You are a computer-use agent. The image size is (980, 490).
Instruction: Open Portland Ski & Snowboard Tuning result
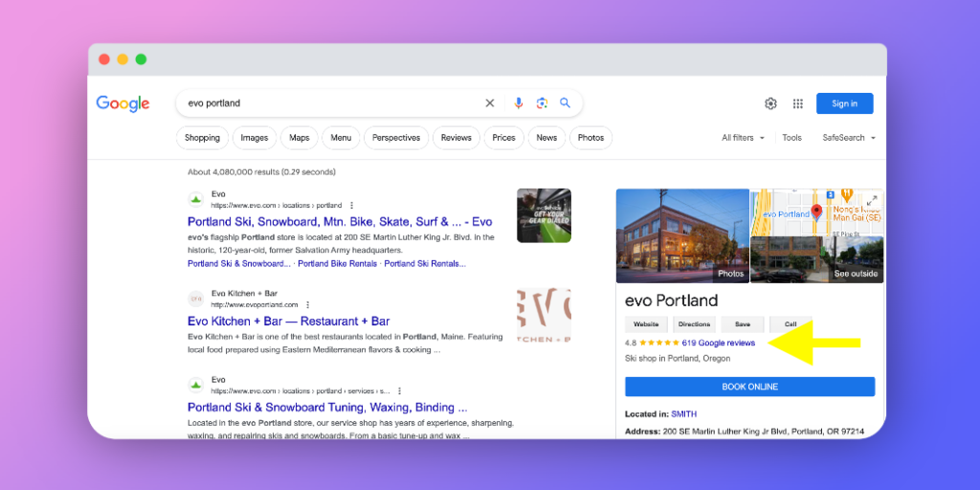[327, 408]
